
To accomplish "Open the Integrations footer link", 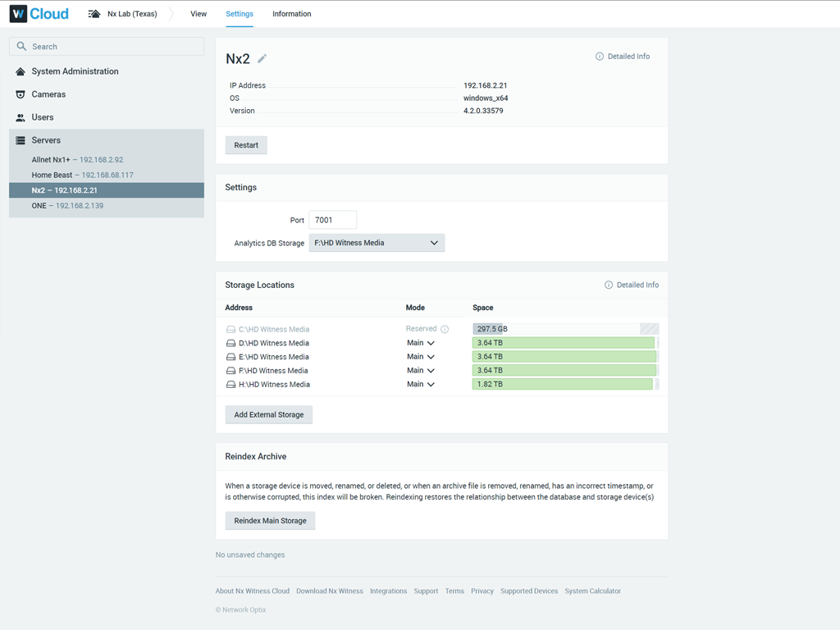I will coord(388,591).
